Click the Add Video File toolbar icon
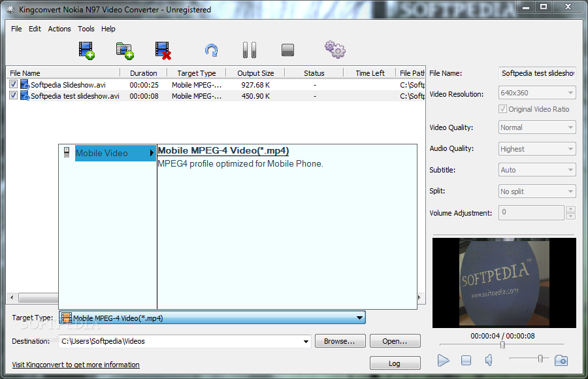The height and width of the screenshot is (379, 588). pos(87,50)
